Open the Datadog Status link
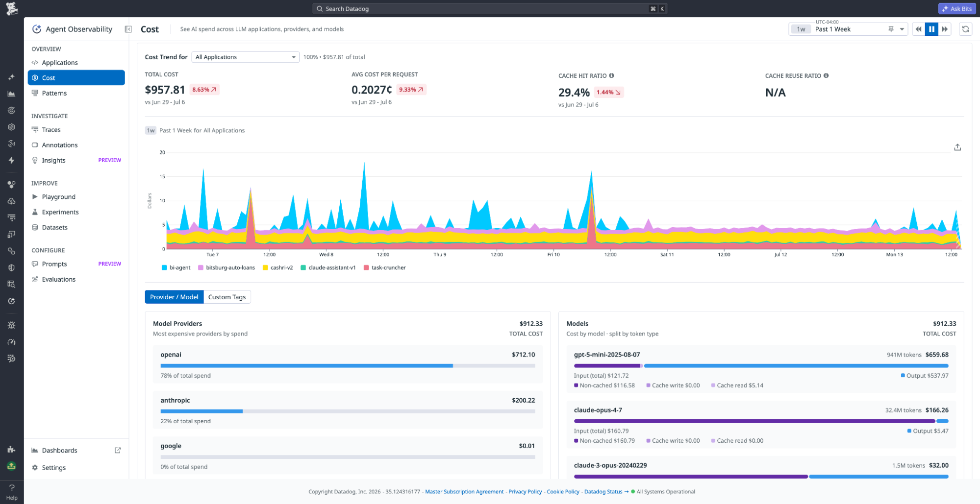980x504 pixels. tap(606, 492)
